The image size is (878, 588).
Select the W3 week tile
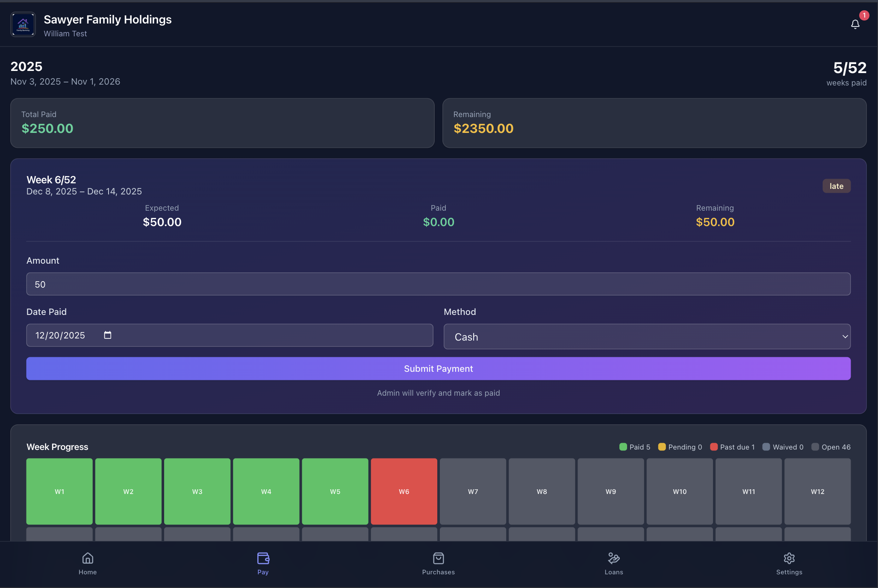[x=197, y=491]
